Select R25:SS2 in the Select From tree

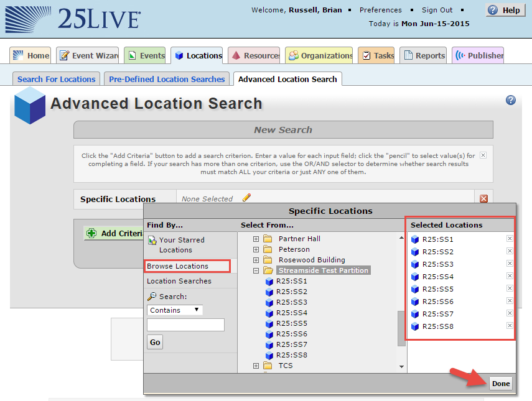pos(286,292)
